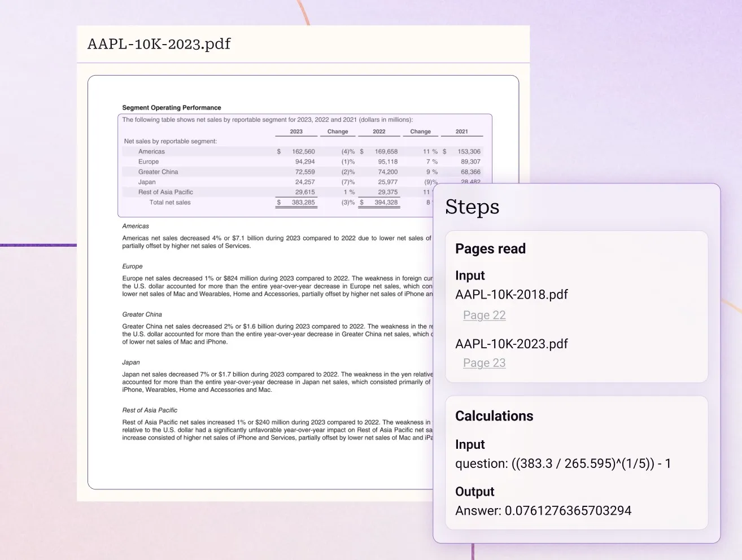
Task: Click the Pages read heading
Action: click(490, 249)
